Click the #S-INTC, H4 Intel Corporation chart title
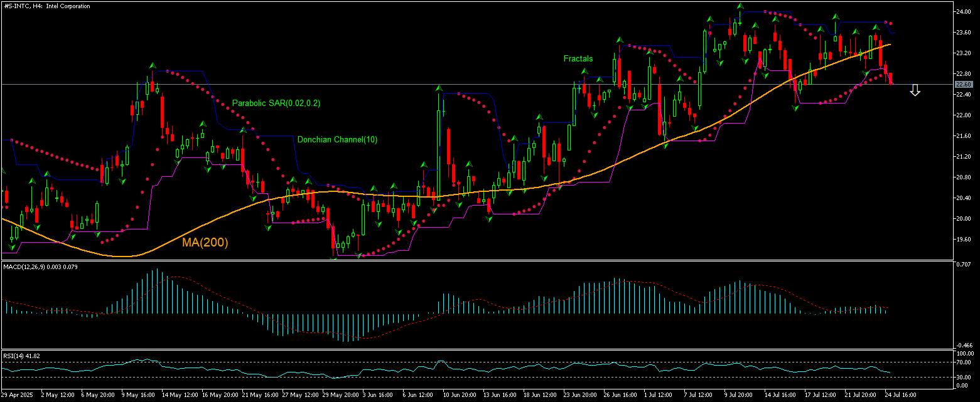The image size is (980, 402). pyautogui.click(x=46, y=6)
